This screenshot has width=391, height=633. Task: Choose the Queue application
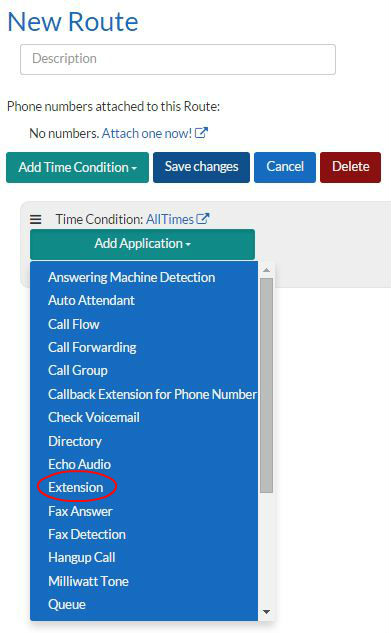pos(67,604)
